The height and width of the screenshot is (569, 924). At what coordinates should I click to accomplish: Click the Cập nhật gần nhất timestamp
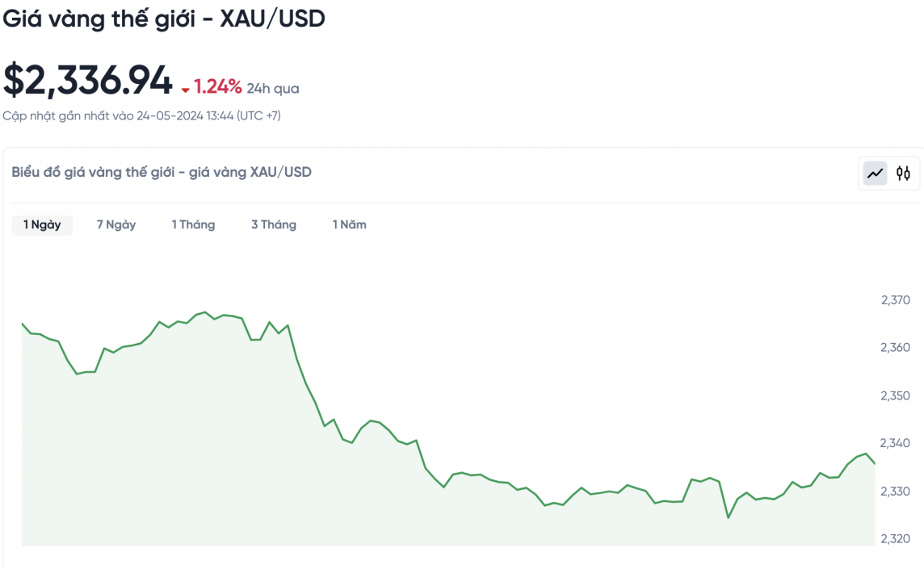pos(141,115)
